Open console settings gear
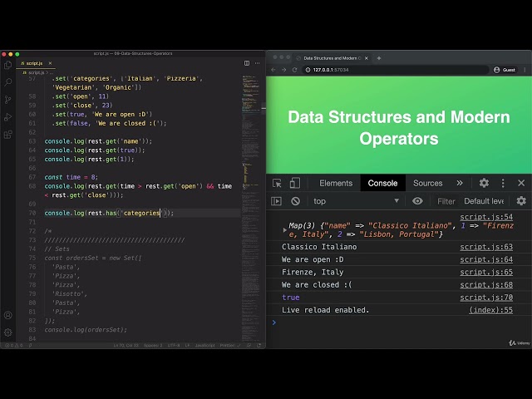The height and width of the screenshot is (399, 532). (x=521, y=201)
